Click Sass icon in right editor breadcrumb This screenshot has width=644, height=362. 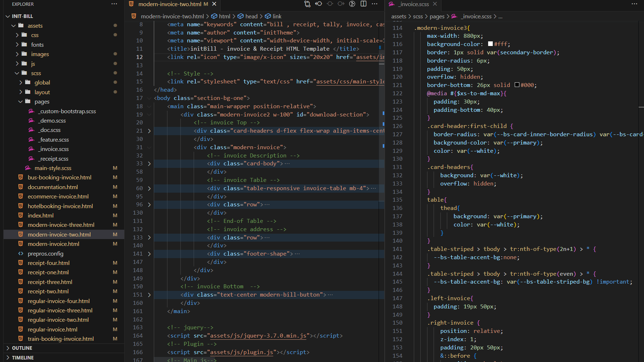point(454,16)
